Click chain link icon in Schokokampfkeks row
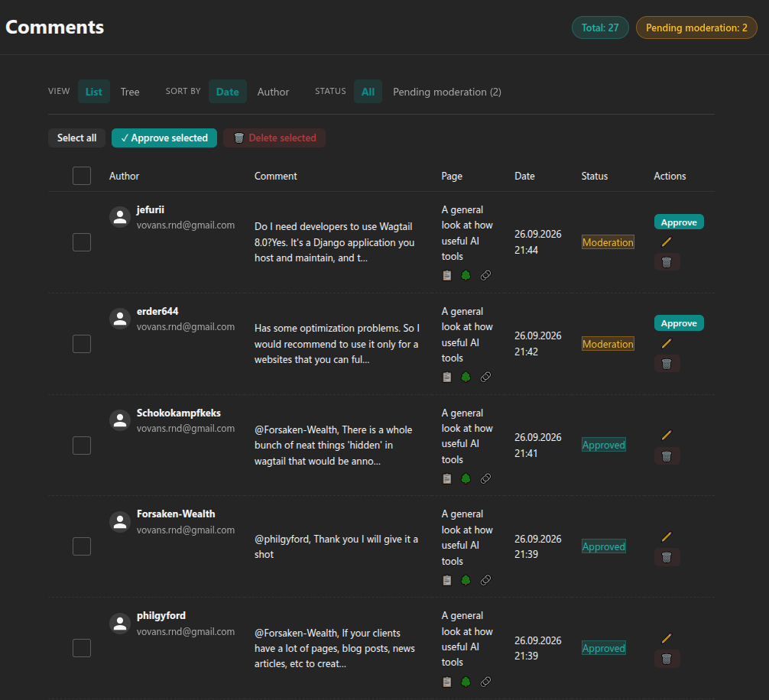This screenshot has width=769, height=700. pyautogui.click(x=485, y=478)
